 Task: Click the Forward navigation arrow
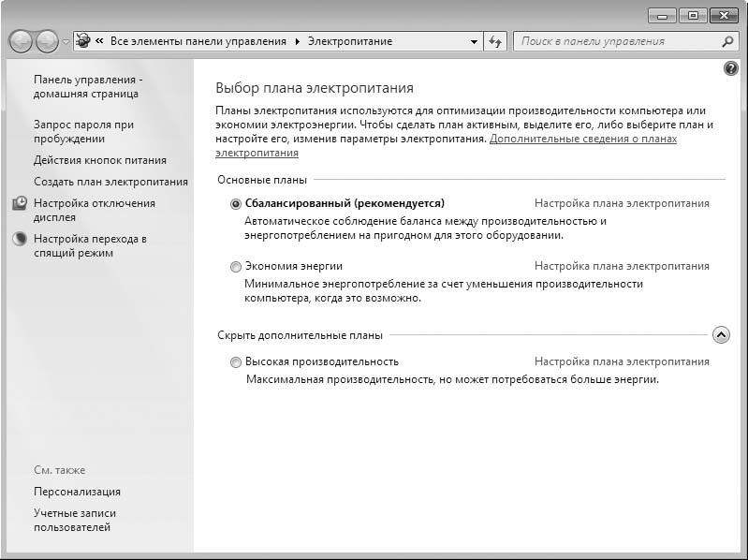point(47,41)
